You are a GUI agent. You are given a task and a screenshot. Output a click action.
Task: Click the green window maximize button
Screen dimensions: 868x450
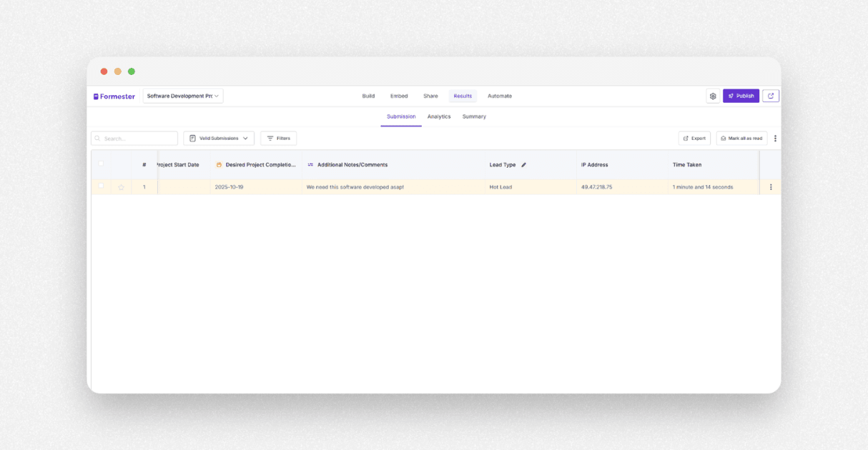point(132,71)
